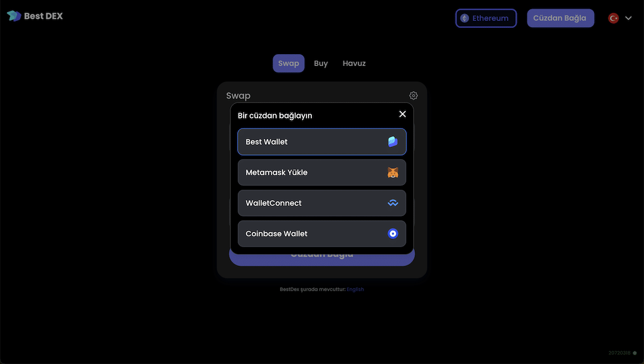
Task: Switch to the Buy tab
Action: pos(321,63)
